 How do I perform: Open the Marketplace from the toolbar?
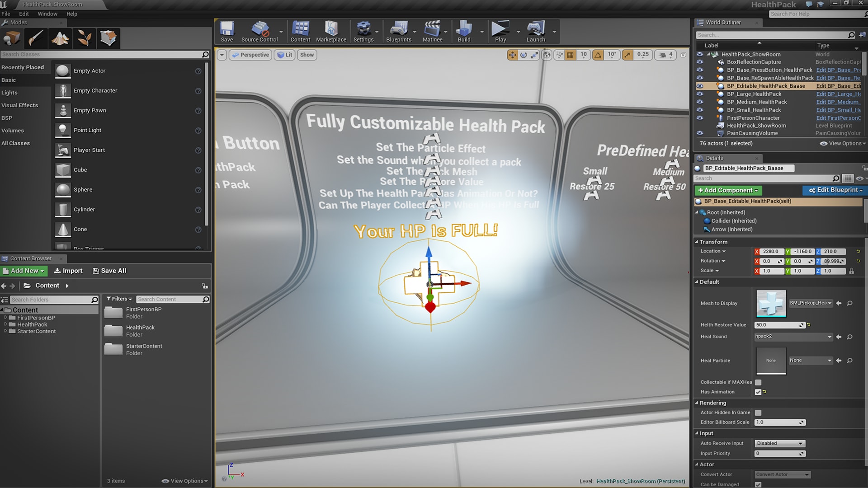click(x=331, y=29)
